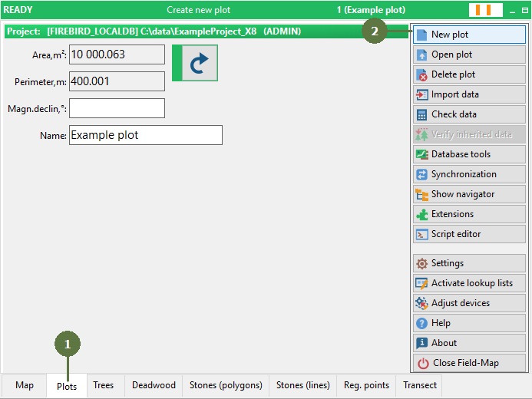The width and height of the screenshot is (532, 399).
Task: Click the 'Create new plot' title text
Action: tap(199, 10)
